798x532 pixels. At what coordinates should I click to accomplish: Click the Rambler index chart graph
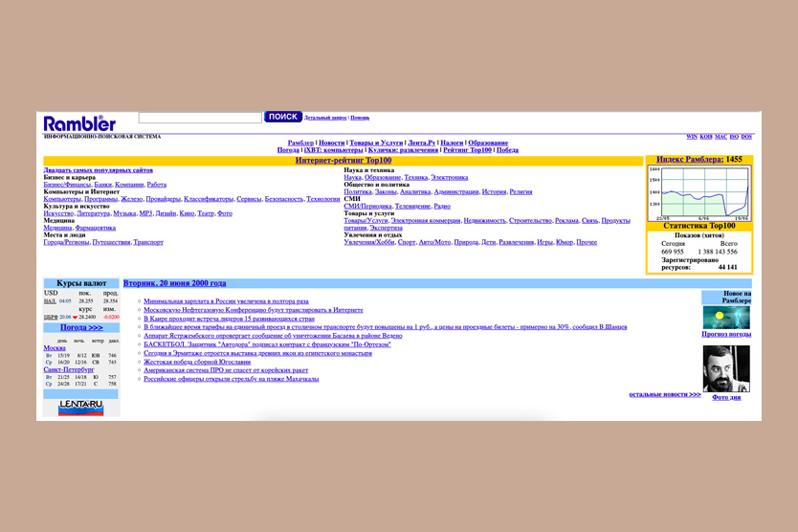[701, 192]
